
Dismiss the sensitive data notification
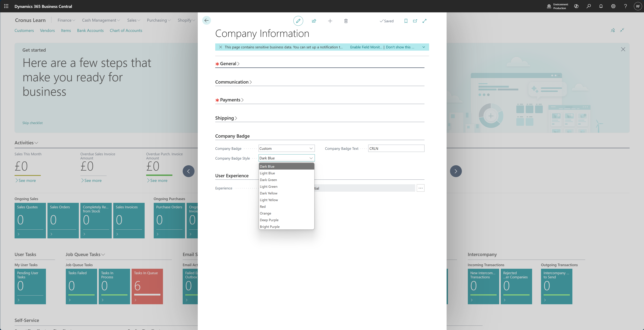point(221,47)
